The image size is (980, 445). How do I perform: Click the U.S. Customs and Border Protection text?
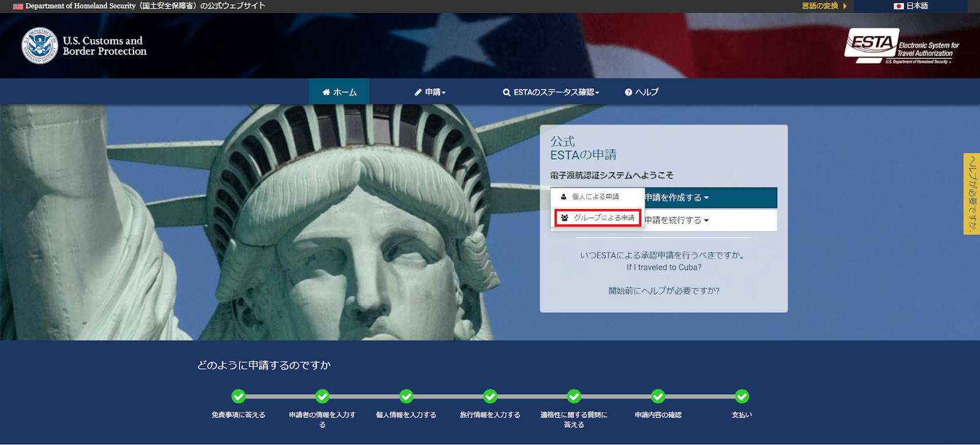tap(105, 46)
